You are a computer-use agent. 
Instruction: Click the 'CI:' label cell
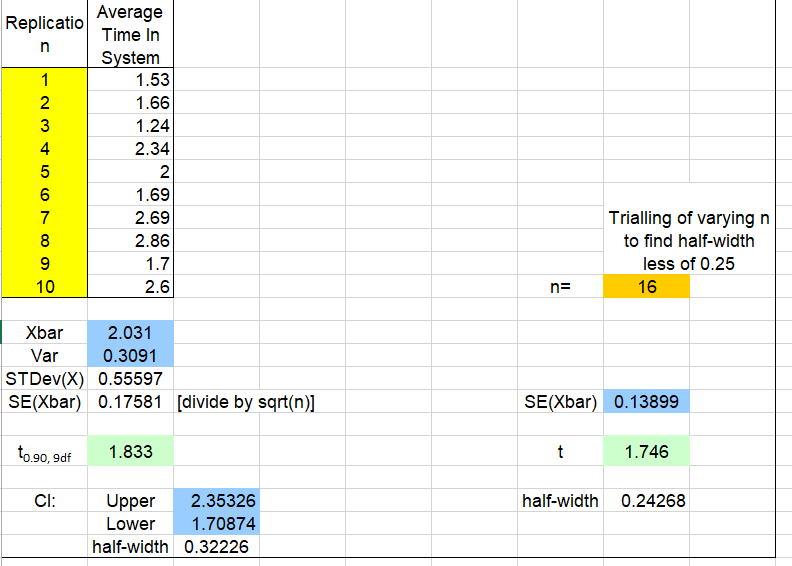(x=44, y=500)
